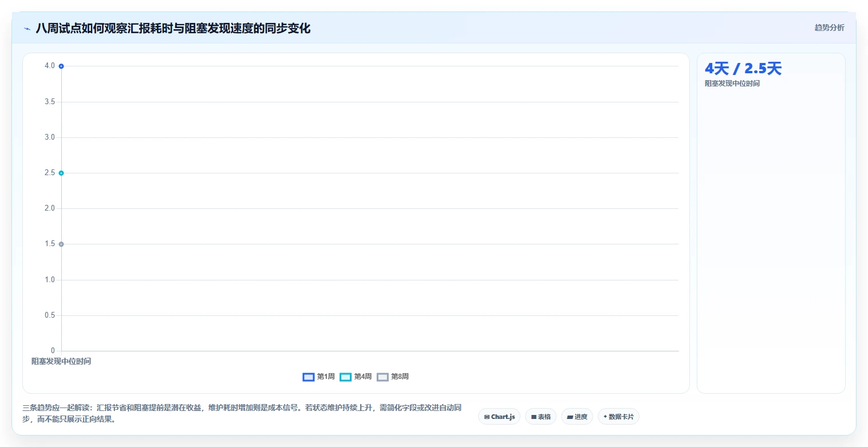Image resolution: width=868 pixels, height=447 pixels.
Task: Click the cyan data point at 2.5
Action: tap(61, 173)
